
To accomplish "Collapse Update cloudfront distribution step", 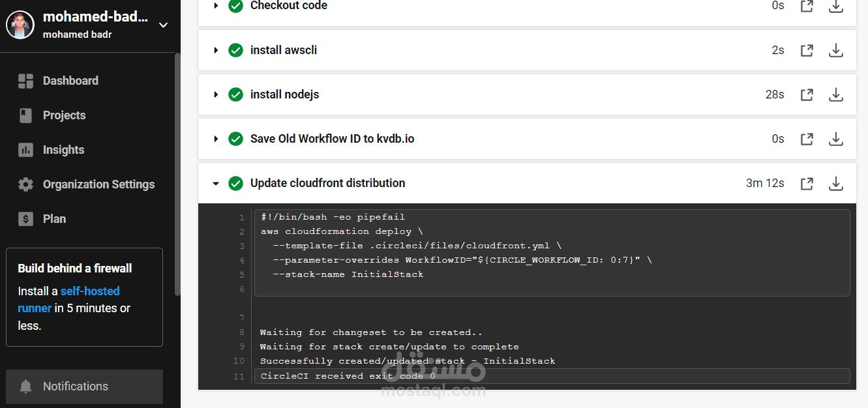I will (x=216, y=184).
